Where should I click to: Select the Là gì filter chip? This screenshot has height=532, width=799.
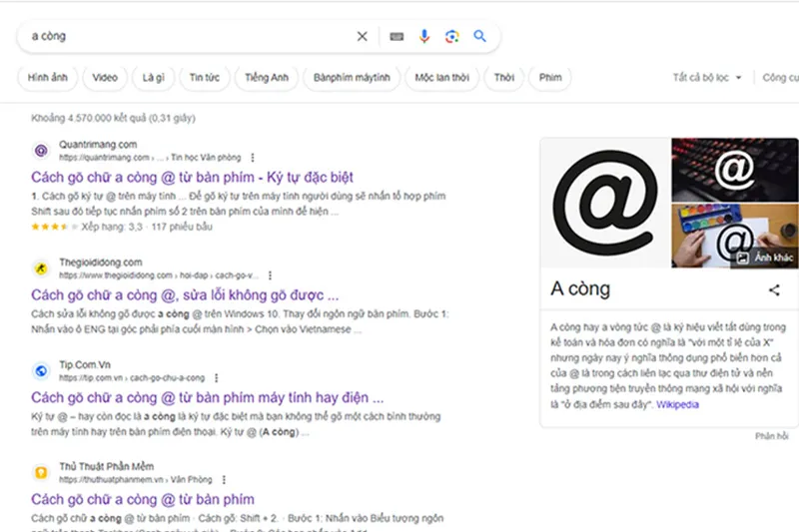click(153, 78)
